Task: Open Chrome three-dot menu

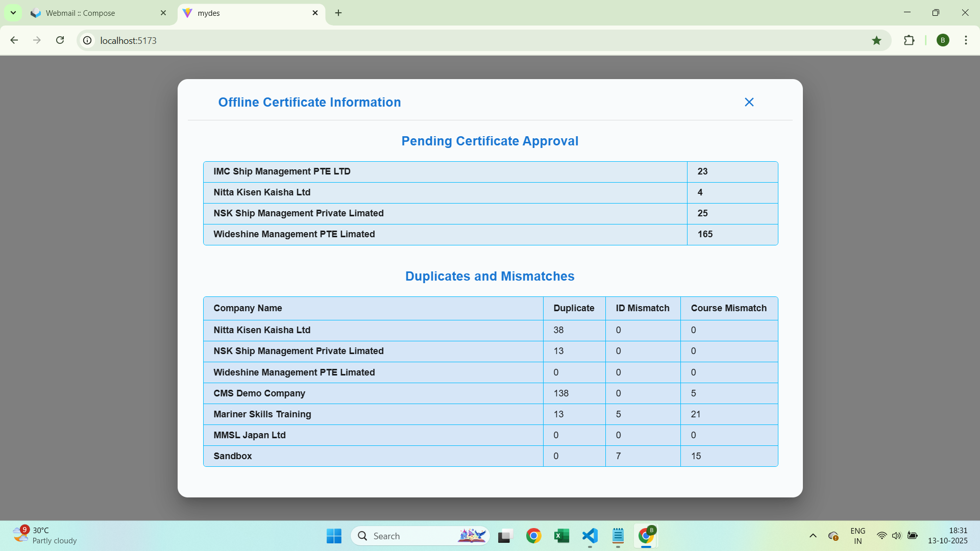Action: 966,40
